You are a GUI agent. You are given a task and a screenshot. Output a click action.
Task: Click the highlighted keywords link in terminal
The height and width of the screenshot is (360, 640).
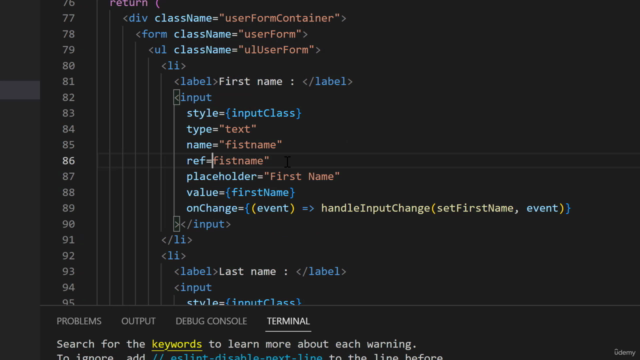tap(177, 344)
